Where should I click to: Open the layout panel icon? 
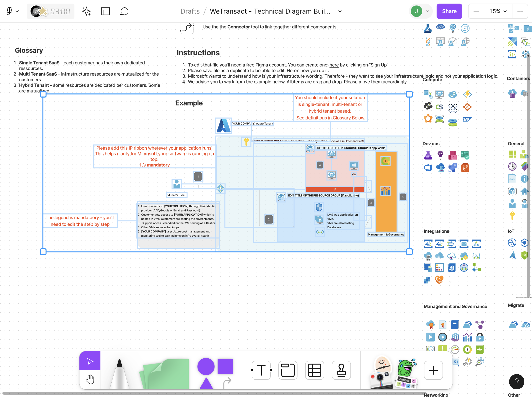(105, 11)
